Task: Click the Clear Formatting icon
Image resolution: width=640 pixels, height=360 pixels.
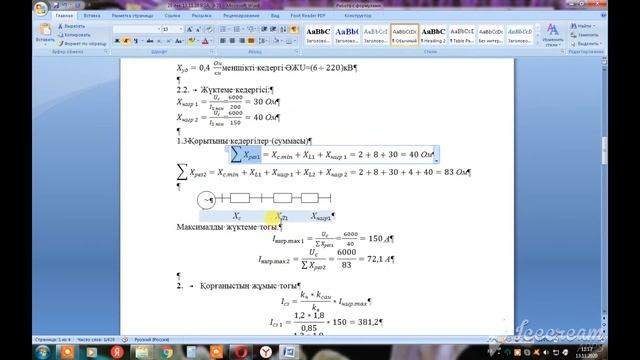Action: pos(209,29)
